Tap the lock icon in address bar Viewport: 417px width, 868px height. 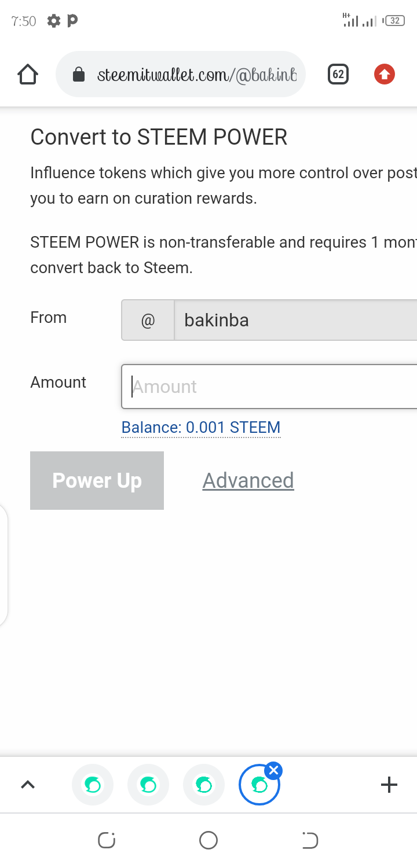coord(79,75)
